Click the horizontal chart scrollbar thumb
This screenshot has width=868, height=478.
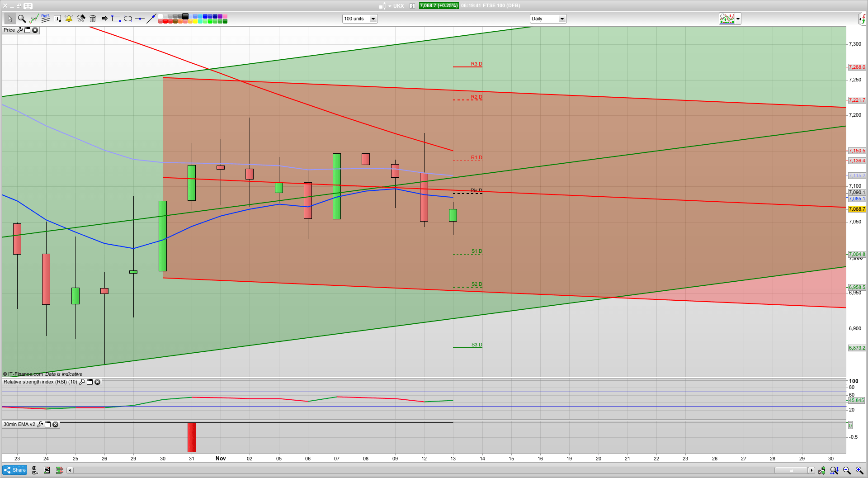pos(791,470)
